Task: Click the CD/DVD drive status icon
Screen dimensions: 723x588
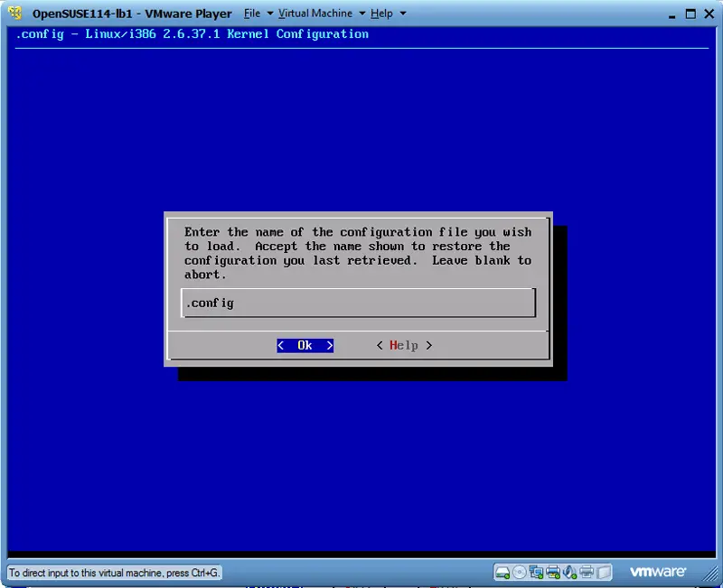Action: pos(519,572)
